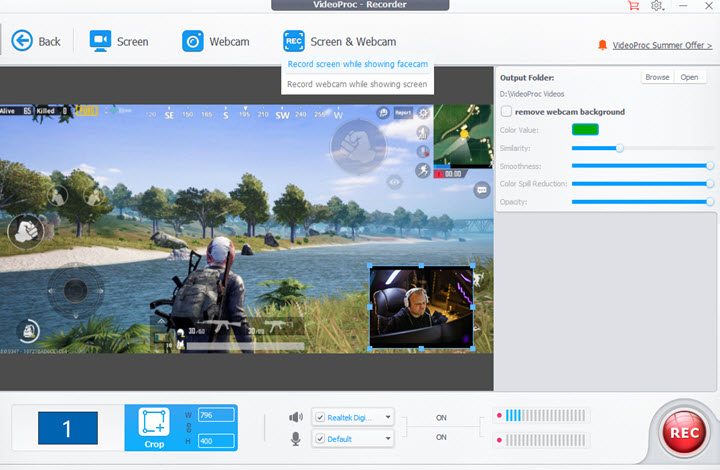Click the green Color Value swatch

tap(585, 129)
